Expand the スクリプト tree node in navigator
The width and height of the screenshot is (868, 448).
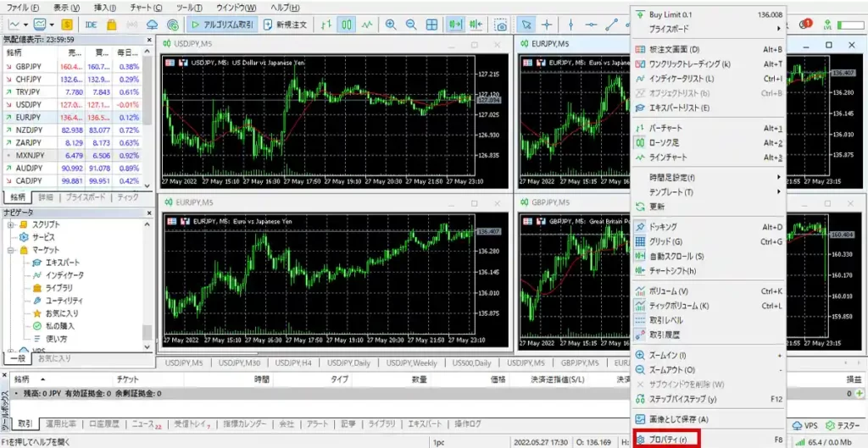pyautogui.click(x=11, y=224)
